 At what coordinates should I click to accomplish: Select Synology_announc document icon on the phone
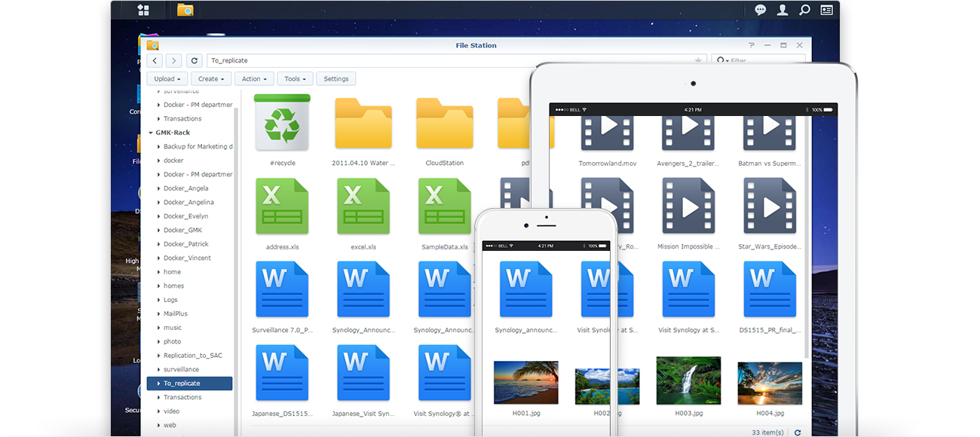(526, 289)
